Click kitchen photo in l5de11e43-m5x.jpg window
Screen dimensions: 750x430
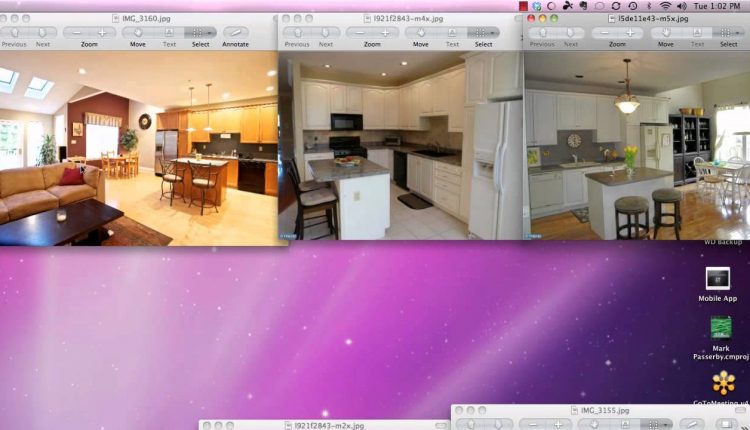click(x=637, y=145)
